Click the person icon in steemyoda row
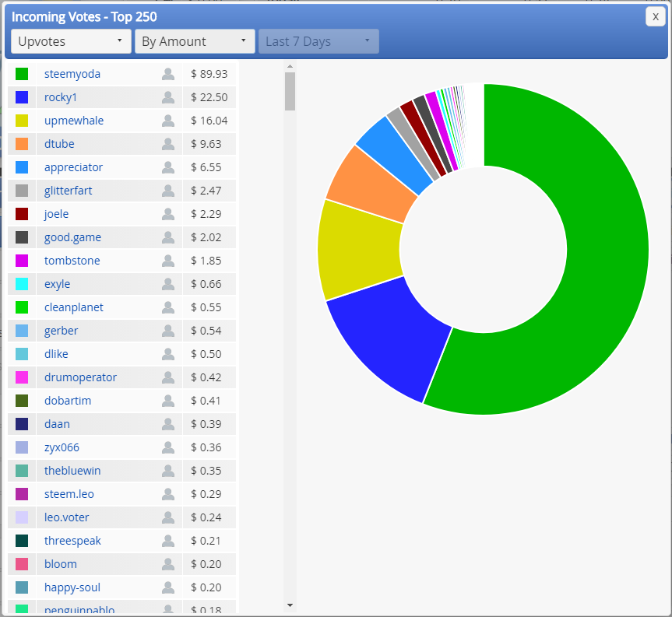 [x=168, y=74]
